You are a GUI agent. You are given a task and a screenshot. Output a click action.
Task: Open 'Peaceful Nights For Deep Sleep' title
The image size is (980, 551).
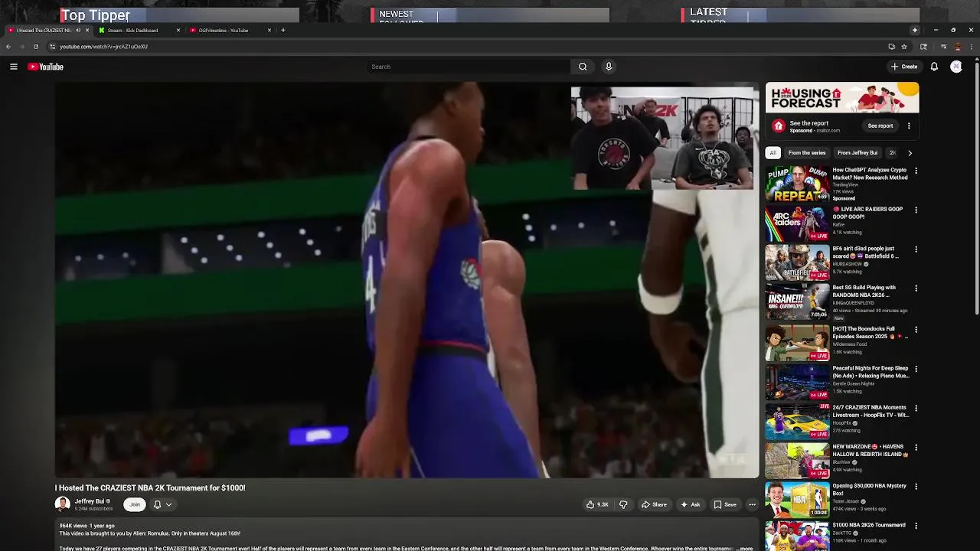(x=871, y=372)
